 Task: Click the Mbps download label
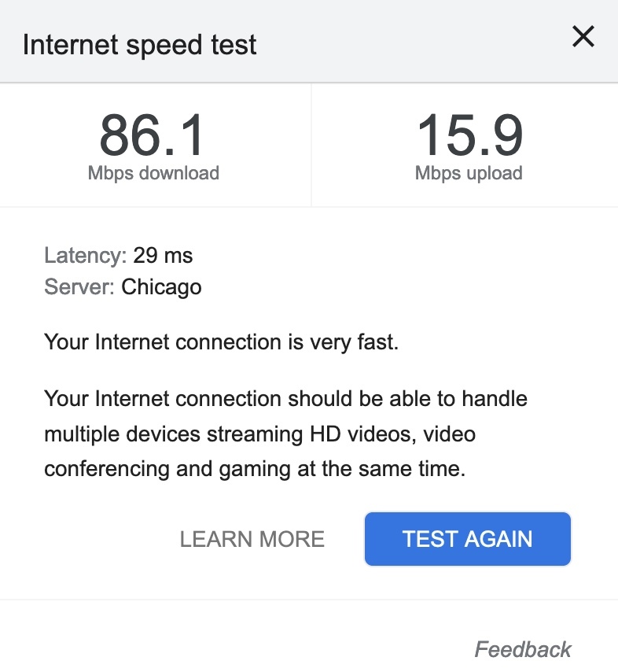pyautogui.click(x=153, y=173)
